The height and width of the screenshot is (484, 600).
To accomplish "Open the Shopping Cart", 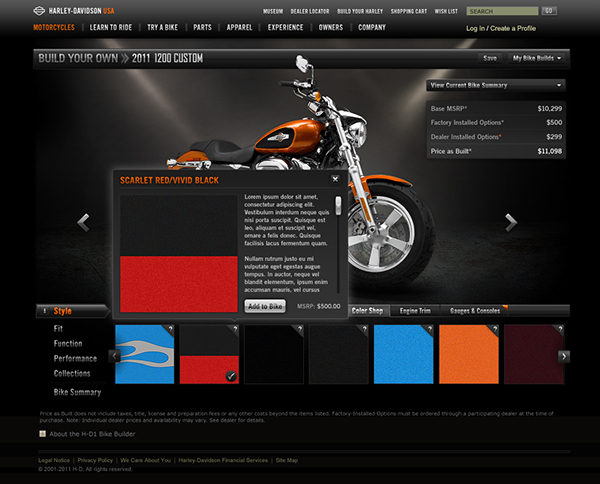I will (x=408, y=11).
